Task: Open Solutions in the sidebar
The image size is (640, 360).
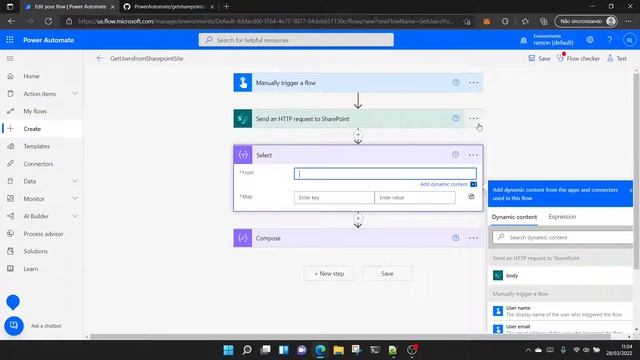Action: coord(36,251)
